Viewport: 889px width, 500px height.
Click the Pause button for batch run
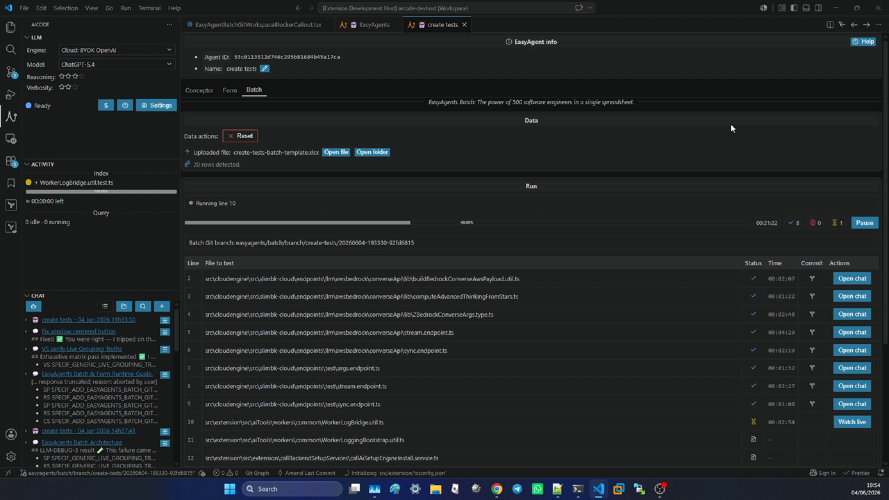click(865, 223)
